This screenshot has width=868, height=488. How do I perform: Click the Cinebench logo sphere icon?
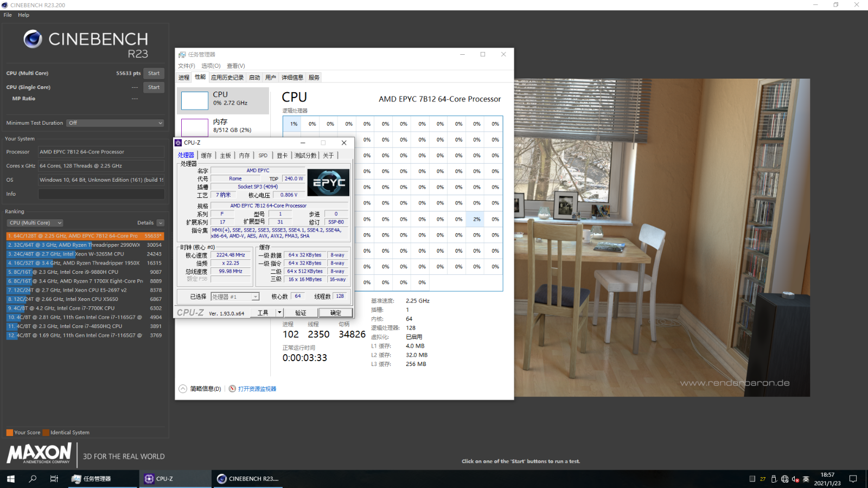(33, 39)
